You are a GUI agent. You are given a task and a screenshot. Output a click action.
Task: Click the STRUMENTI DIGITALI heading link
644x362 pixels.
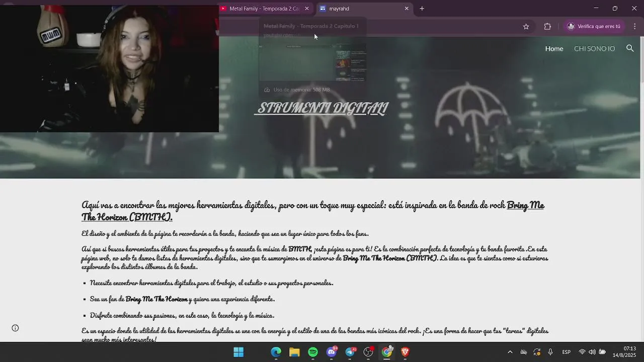[321, 108]
